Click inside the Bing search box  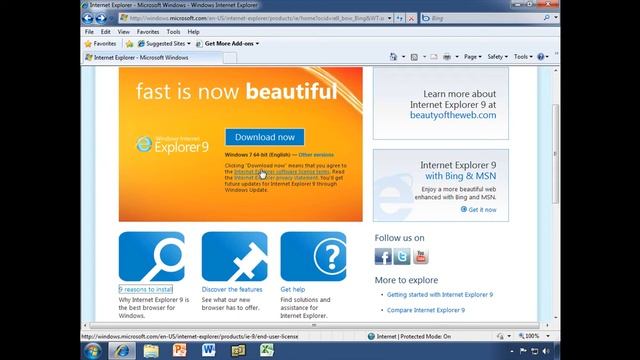click(x=486, y=18)
